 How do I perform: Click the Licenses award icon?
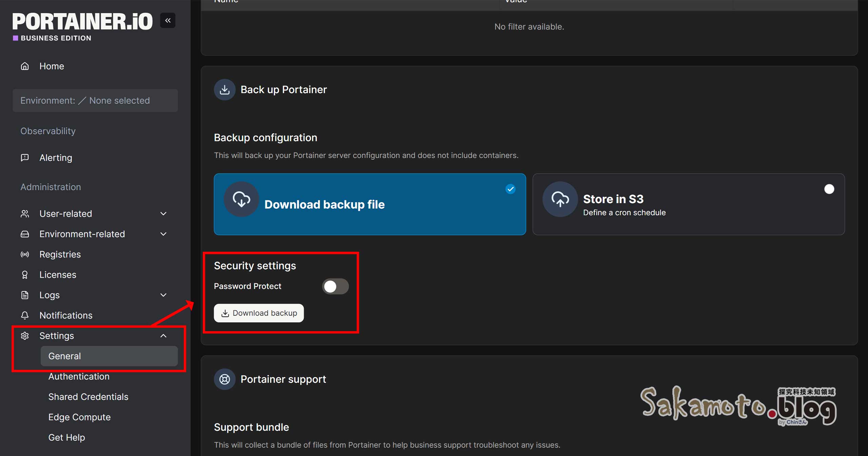click(25, 275)
